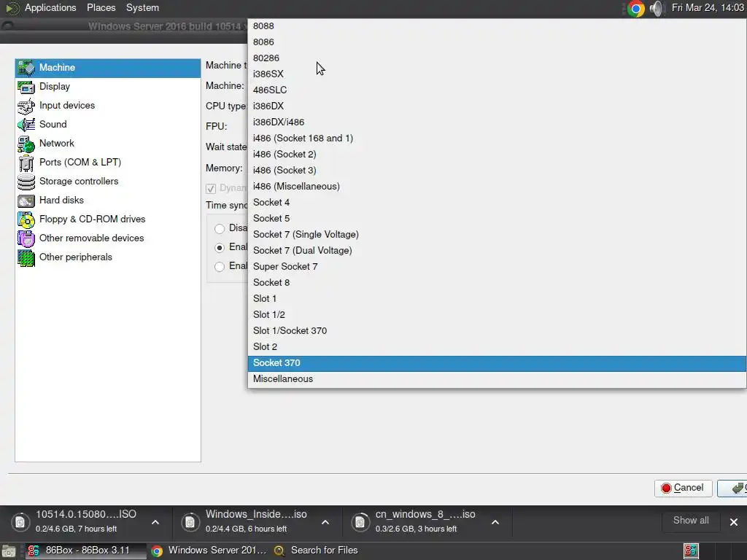Open the System menu
747x560 pixels.
(142, 8)
